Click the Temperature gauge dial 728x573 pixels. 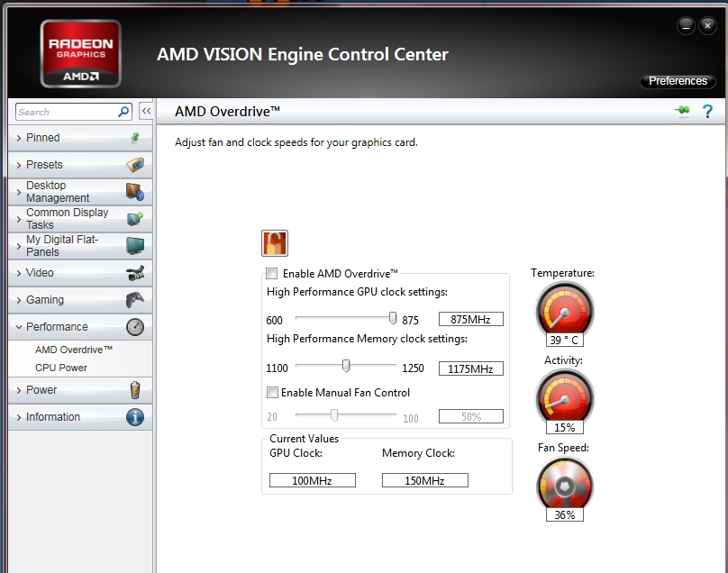[x=565, y=310]
